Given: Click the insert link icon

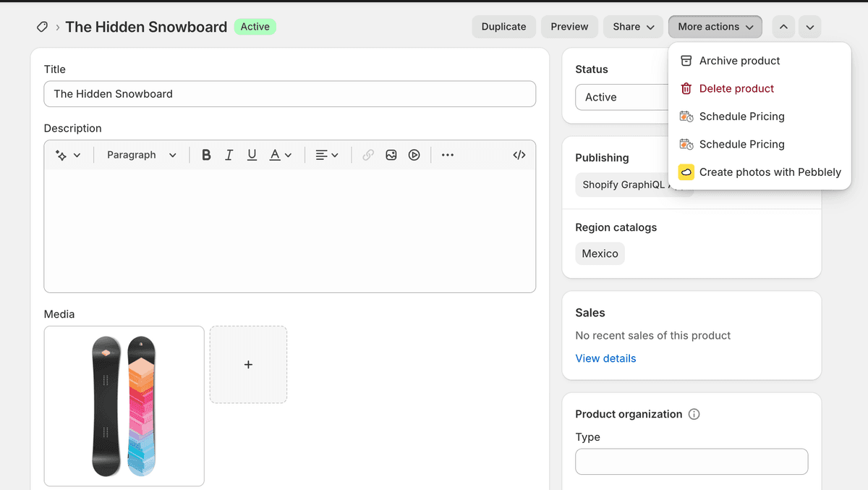Looking at the screenshot, I should point(368,155).
